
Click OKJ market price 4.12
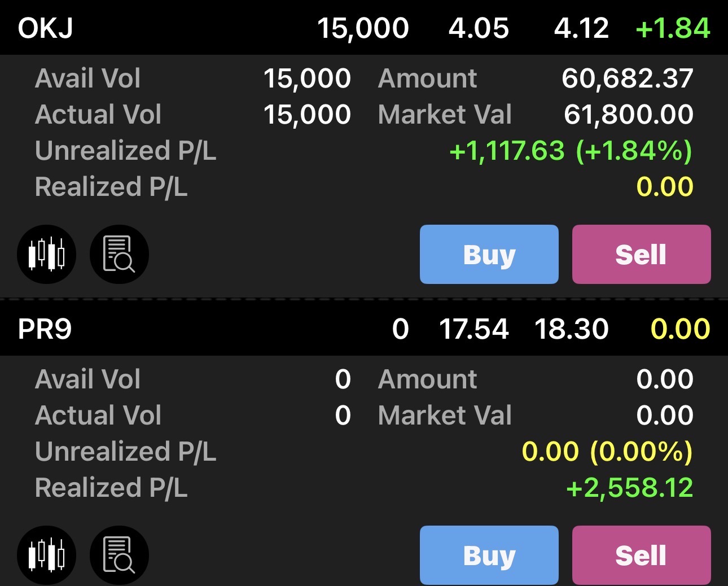coord(581,28)
